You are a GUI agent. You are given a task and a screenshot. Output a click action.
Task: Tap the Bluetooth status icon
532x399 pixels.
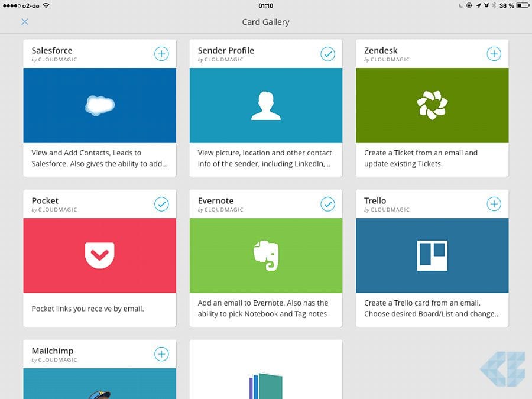click(494, 5)
